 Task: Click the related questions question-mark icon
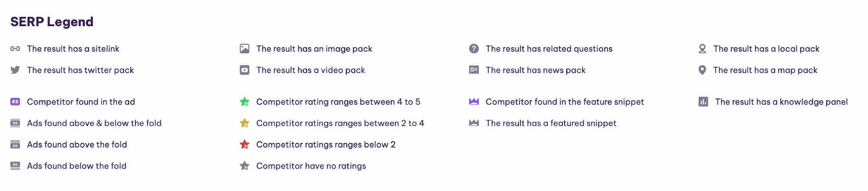pyautogui.click(x=474, y=49)
